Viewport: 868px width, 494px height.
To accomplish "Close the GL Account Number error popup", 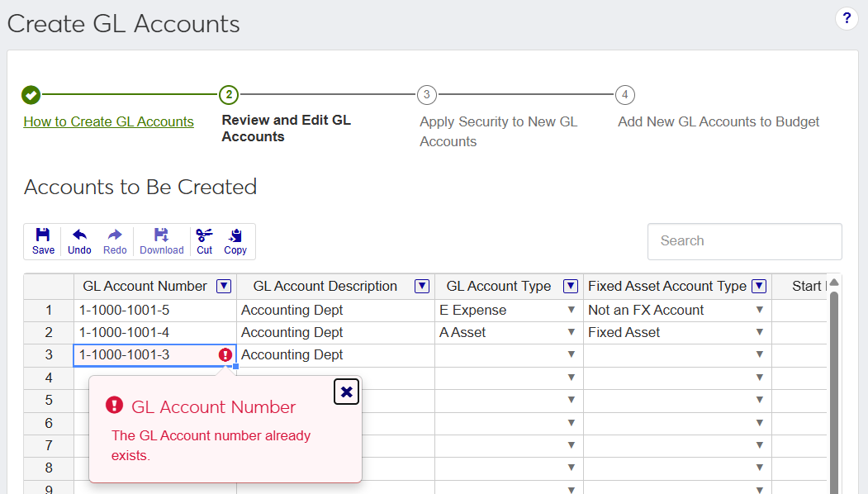I will coord(346,392).
